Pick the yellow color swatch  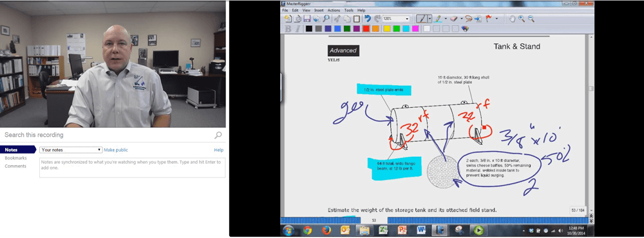pyautogui.click(x=387, y=28)
